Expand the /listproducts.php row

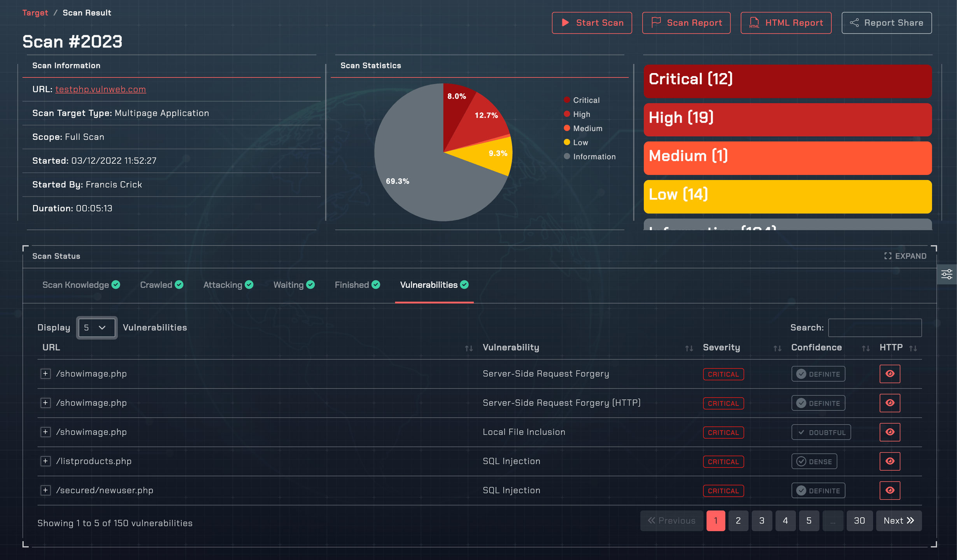pyautogui.click(x=46, y=461)
